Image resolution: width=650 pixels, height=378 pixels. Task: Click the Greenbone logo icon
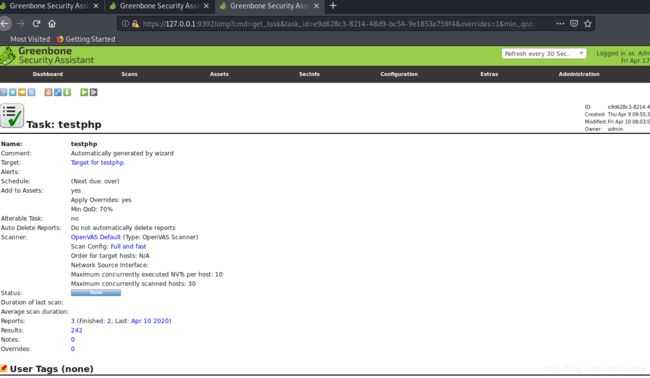[7, 56]
